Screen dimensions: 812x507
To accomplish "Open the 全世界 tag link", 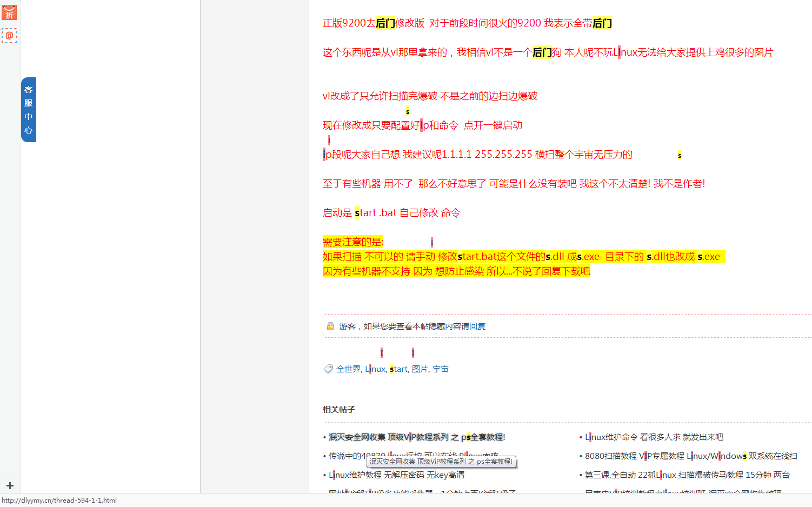I will coord(348,369).
